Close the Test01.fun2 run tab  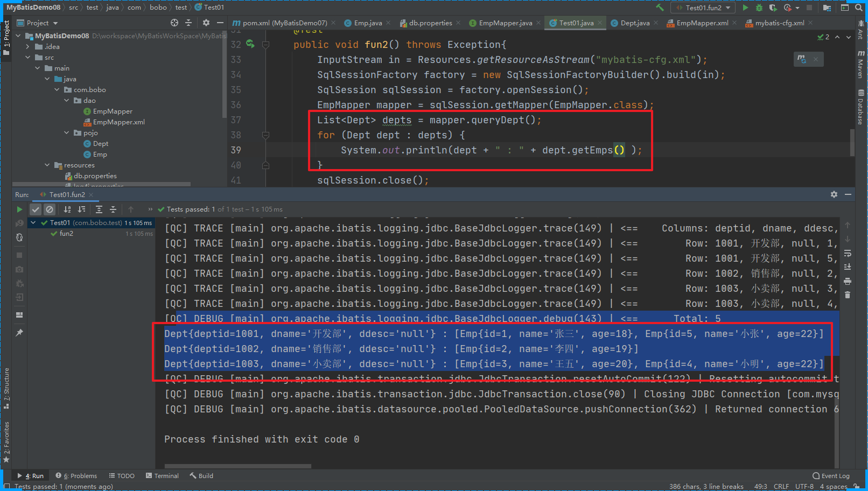click(92, 195)
